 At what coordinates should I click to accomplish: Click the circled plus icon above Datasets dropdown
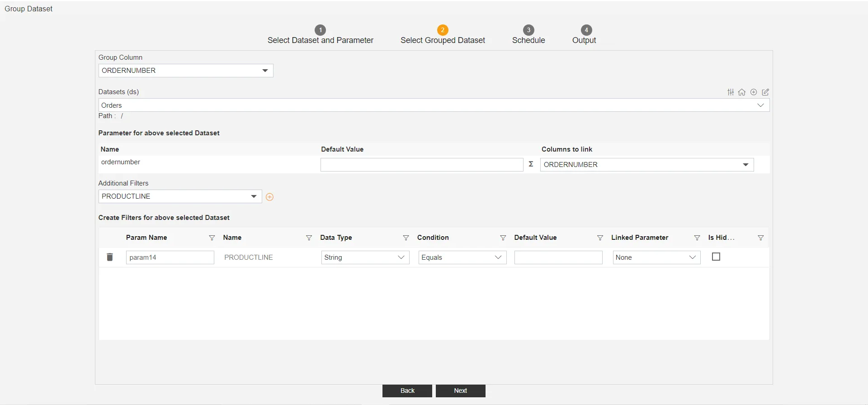point(754,92)
